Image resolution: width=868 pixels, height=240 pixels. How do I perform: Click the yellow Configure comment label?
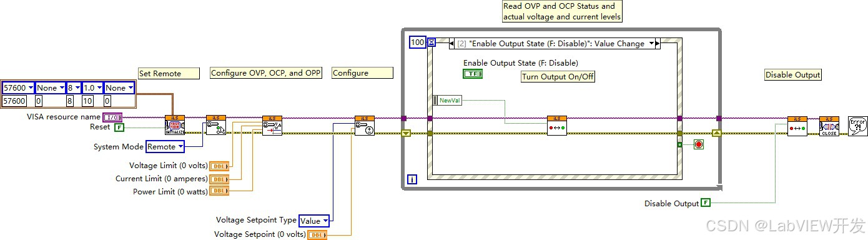[362, 73]
